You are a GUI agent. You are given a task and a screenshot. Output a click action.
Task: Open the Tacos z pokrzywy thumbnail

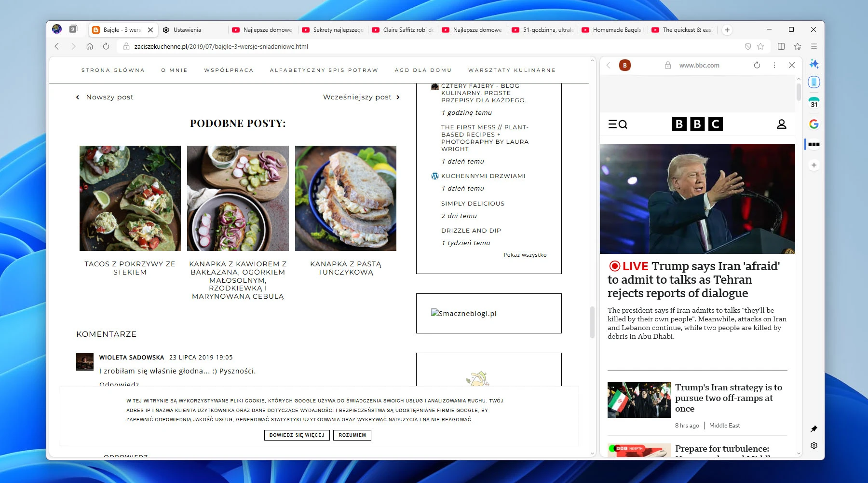coord(130,198)
